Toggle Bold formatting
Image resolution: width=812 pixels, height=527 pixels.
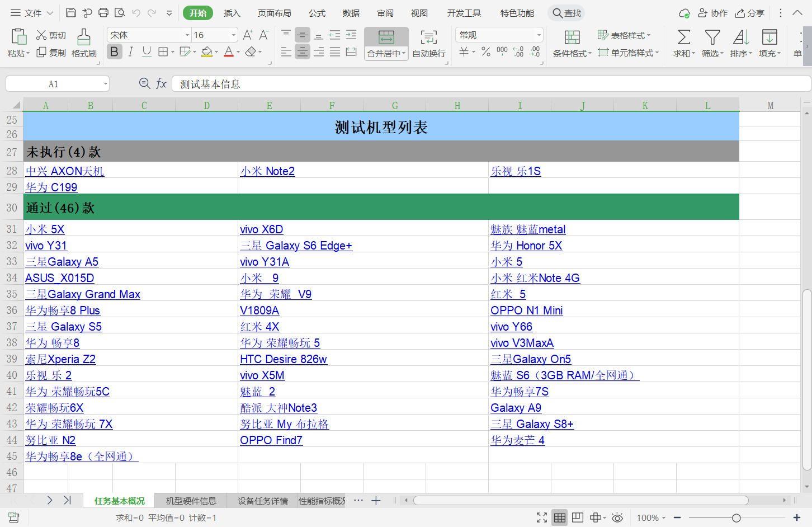115,52
